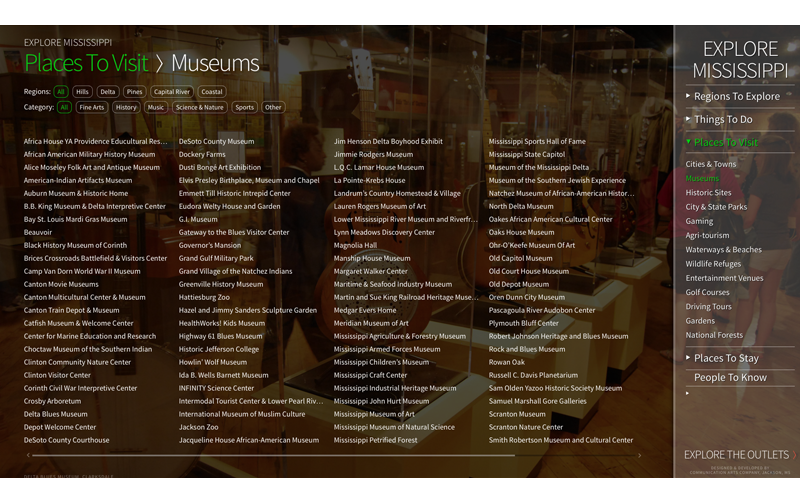Viewport: 800px width, 500px height.
Task: Click Places To Visit breadcrumb heading
Action: (x=86, y=63)
